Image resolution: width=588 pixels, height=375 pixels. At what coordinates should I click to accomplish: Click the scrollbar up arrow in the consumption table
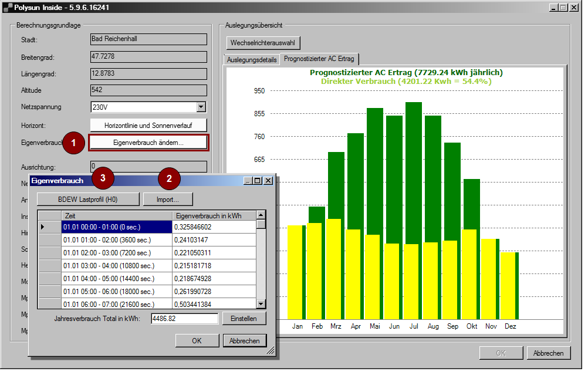tap(261, 215)
